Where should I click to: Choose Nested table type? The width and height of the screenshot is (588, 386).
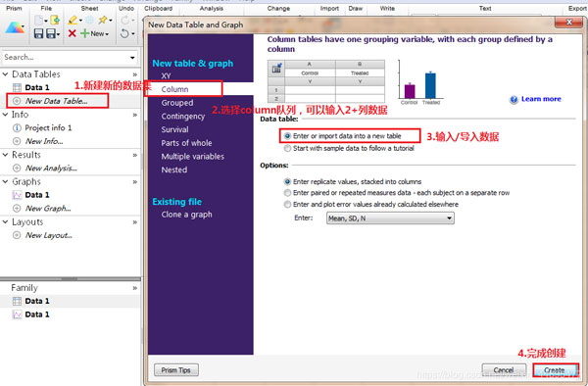click(174, 169)
